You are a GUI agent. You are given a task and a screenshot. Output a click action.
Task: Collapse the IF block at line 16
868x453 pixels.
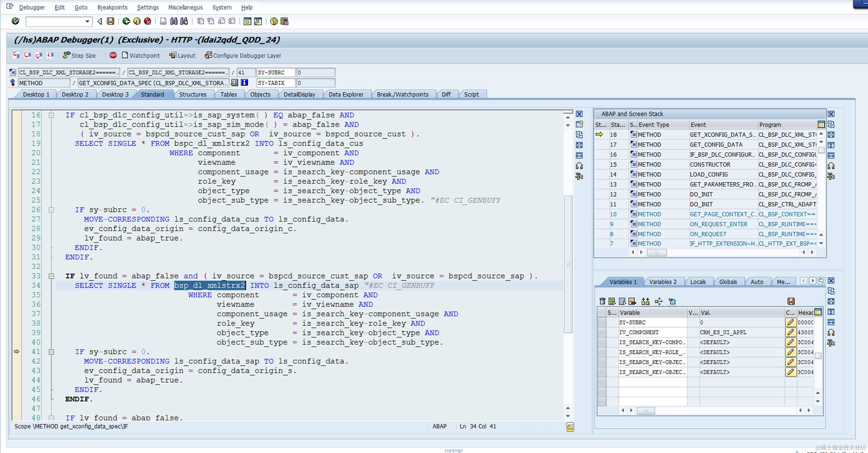pyautogui.click(x=51, y=115)
